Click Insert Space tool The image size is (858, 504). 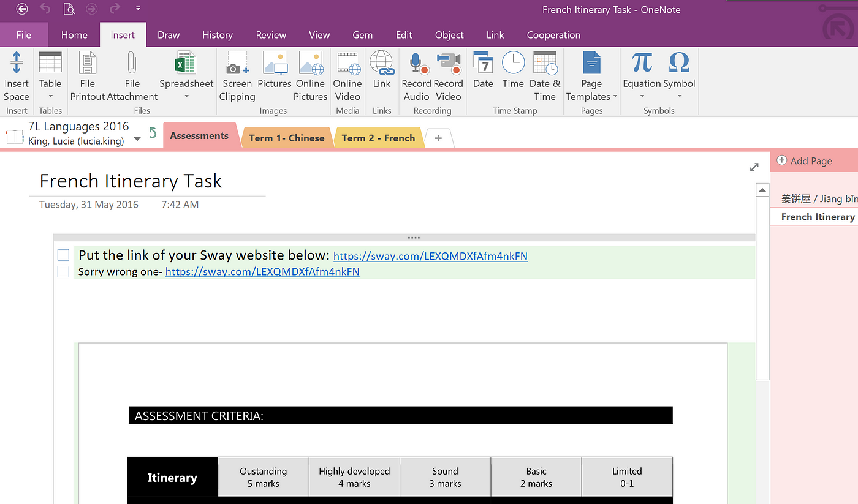[x=17, y=77]
